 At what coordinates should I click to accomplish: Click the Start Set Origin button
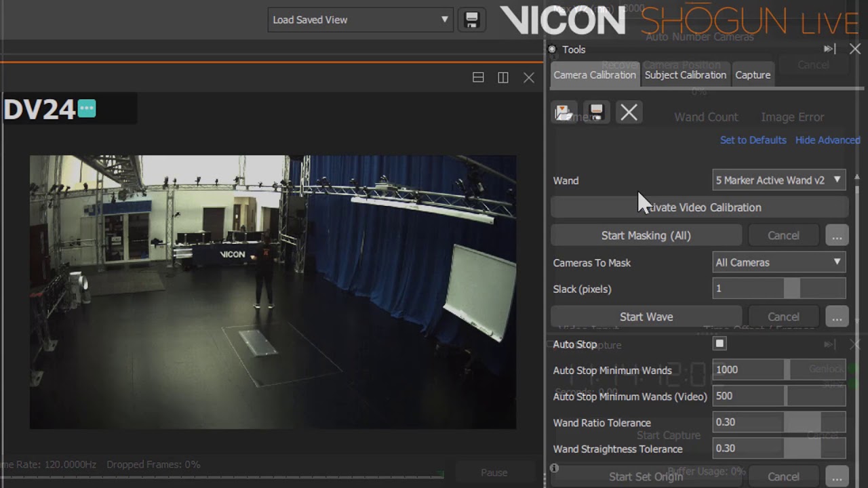point(646,476)
